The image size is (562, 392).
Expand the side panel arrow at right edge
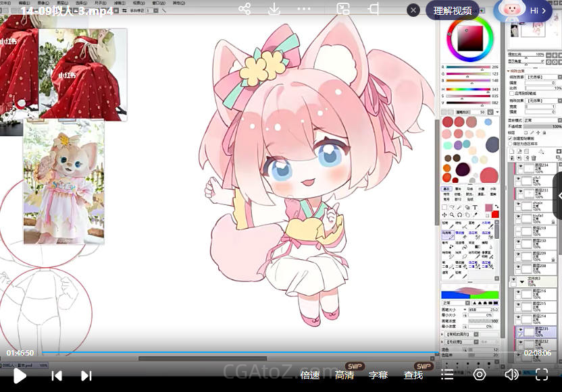point(558,196)
